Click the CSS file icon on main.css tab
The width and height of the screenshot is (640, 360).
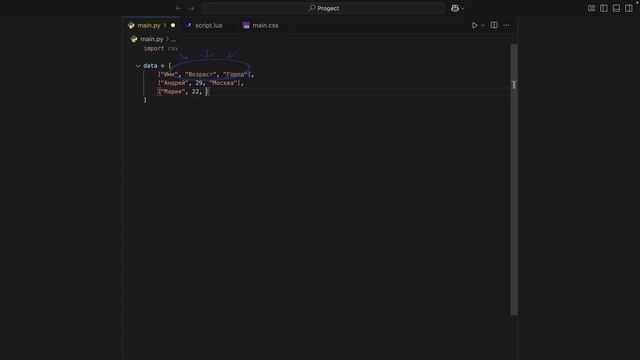pyautogui.click(x=246, y=25)
